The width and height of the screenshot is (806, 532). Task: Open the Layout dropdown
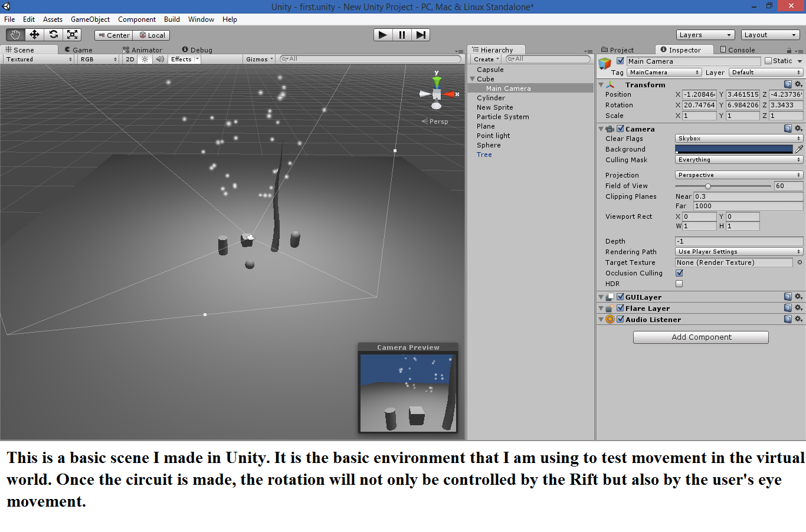coord(769,35)
